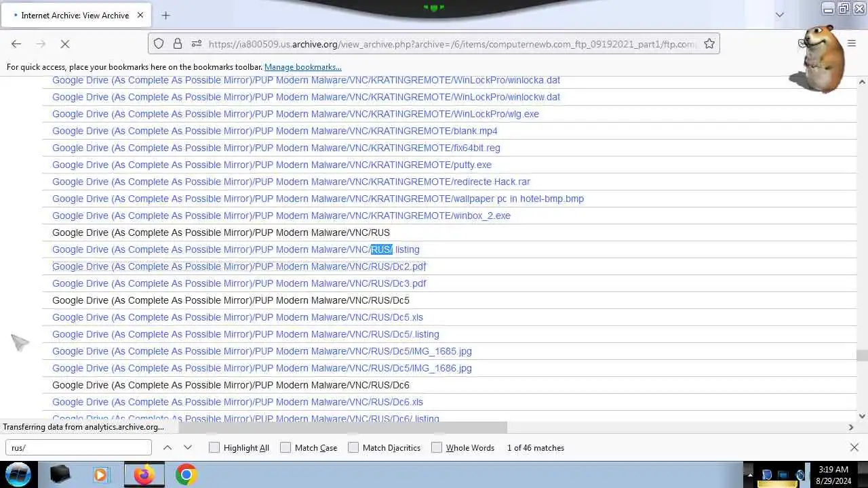The width and height of the screenshot is (868, 488).
Task: Click the network tray icon
Action: point(783,475)
